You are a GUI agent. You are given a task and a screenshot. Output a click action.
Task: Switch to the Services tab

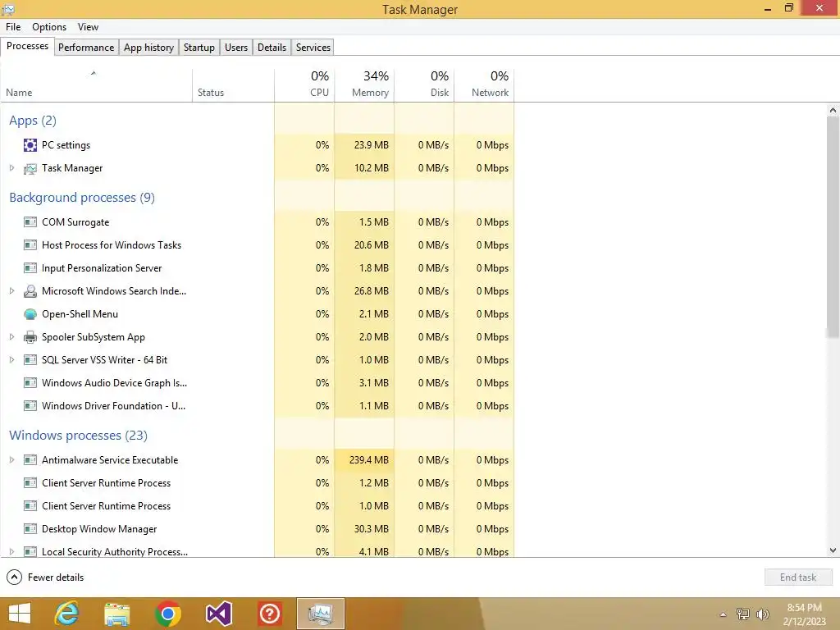click(313, 47)
